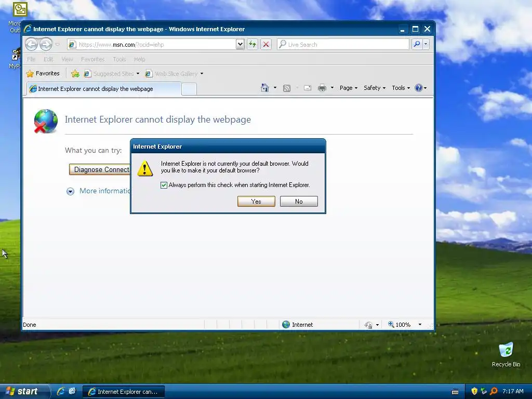Click the msn.com address bar field
The width and height of the screenshot is (532, 399).
152,45
